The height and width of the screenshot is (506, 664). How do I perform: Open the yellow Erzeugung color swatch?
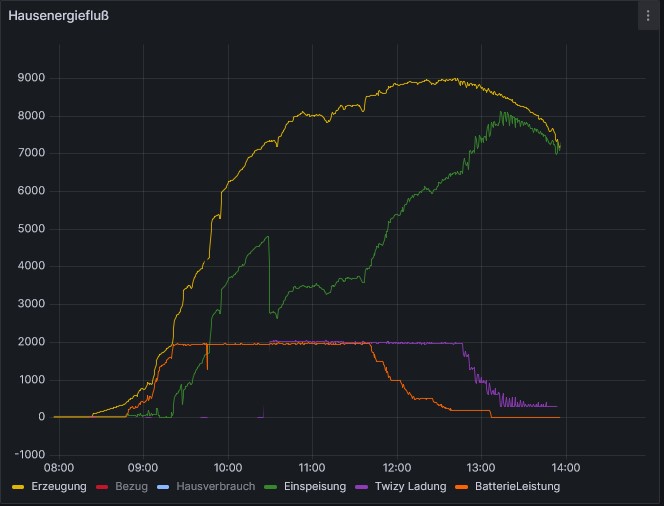[17, 487]
